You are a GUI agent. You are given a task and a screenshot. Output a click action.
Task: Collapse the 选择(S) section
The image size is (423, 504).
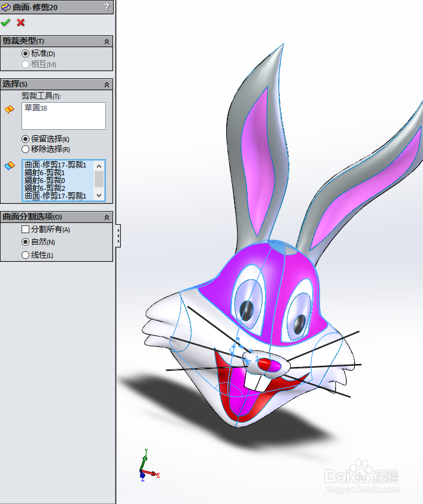tap(106, 84)
